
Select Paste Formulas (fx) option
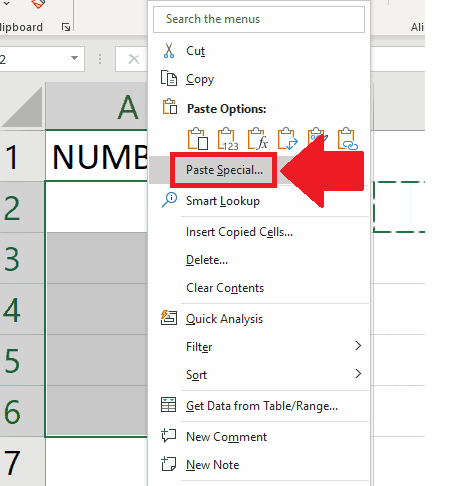[x=258, y=139]
